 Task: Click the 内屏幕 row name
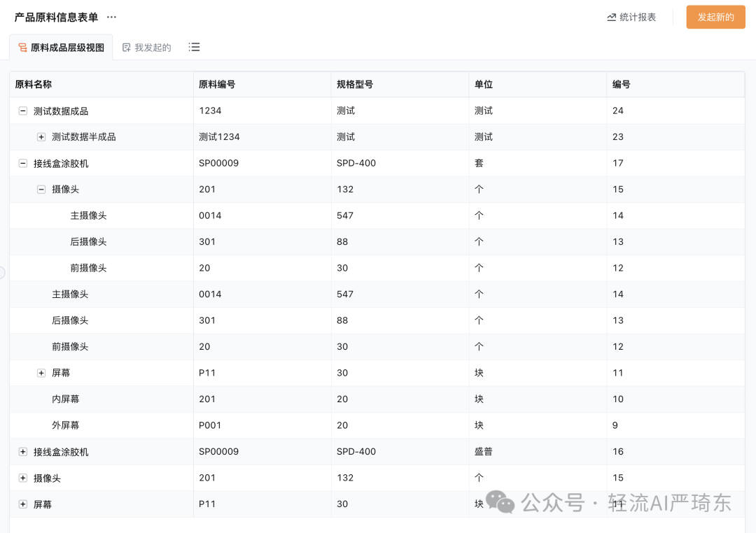[66, 399]
